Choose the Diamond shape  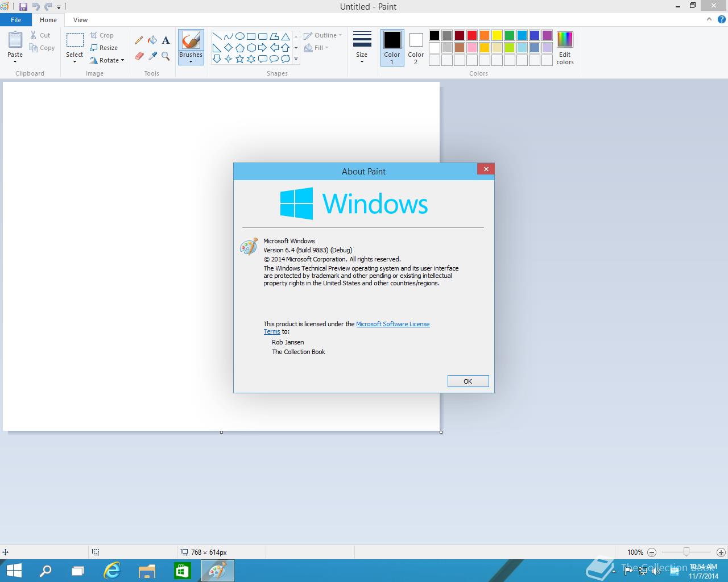(x=228, y=48)
